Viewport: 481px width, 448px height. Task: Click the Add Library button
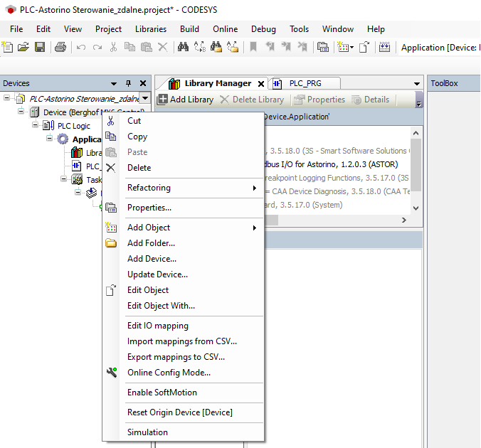click(x=186, y=100)
